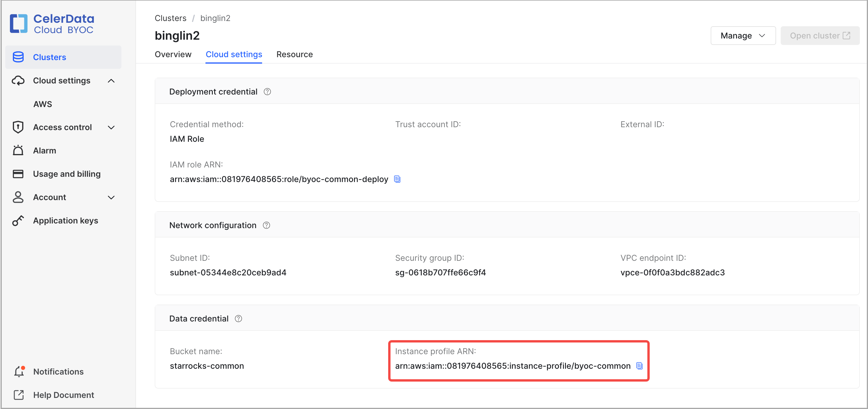Copy the IAM role ARN
This screenshot has height=409, width=868.
click(397, 179)
